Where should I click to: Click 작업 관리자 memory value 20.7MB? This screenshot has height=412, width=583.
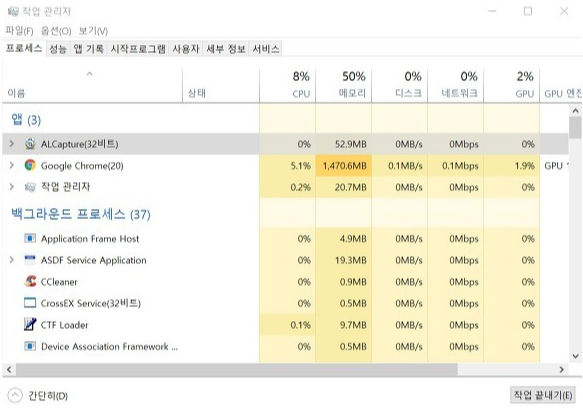click(x=351, y=187)
